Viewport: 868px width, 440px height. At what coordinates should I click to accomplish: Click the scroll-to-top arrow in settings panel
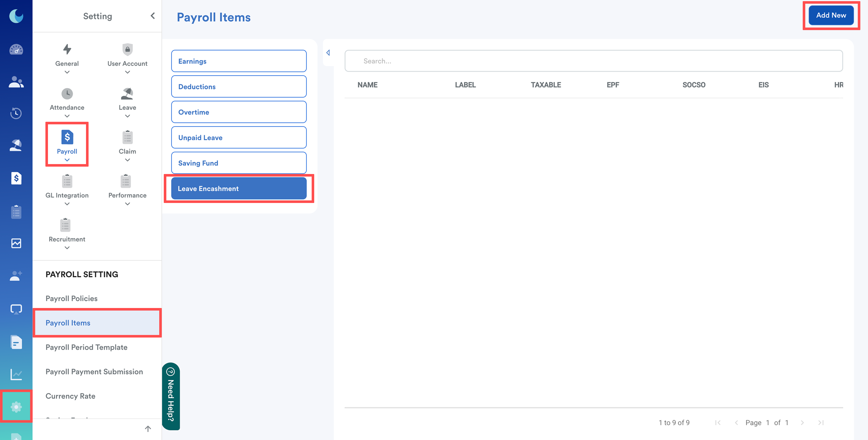pos(148,429)
